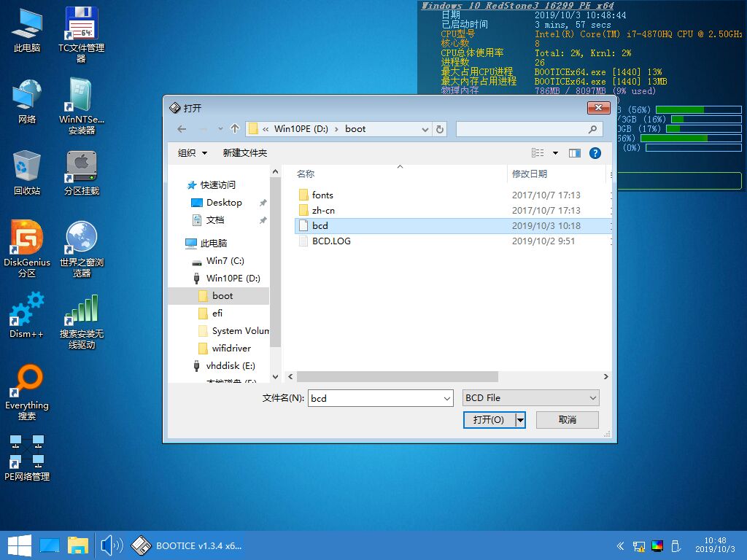Select wifidriver folder in tree
Screen dimensions: 747x560
click(x=231, y=349)
